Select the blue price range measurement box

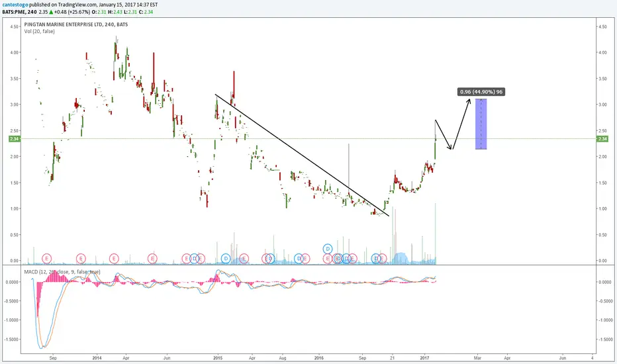point(481,124)
